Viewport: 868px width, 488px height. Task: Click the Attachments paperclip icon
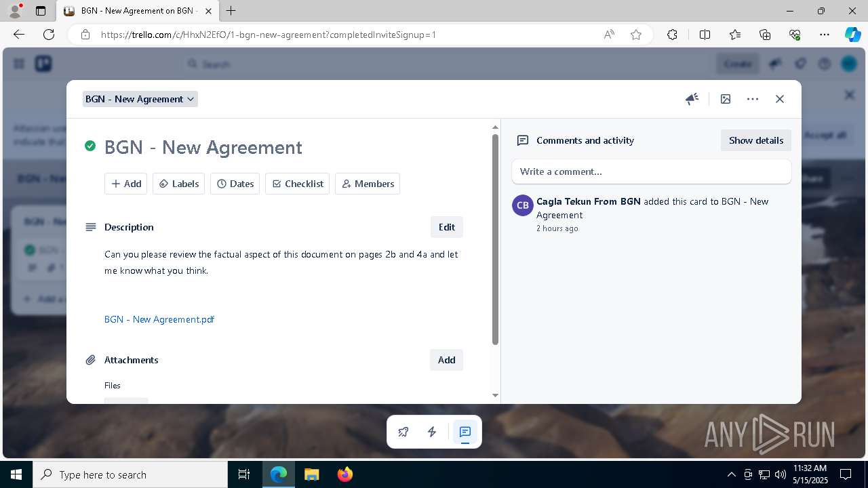click(x=90, y=360)
